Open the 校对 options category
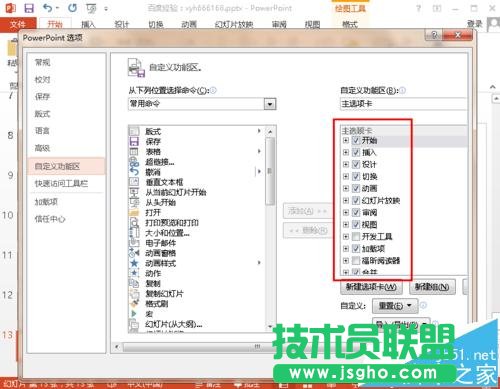The width and height of the screenshot is (500, 389). (42, 80)
